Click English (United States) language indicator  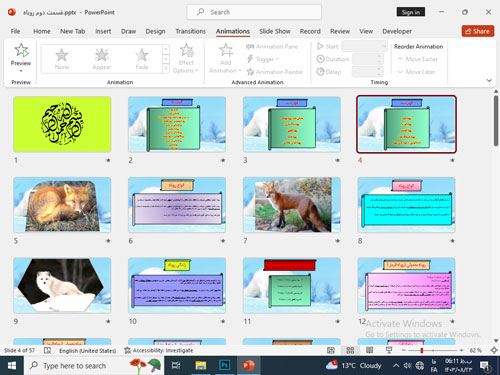[88, 351]
